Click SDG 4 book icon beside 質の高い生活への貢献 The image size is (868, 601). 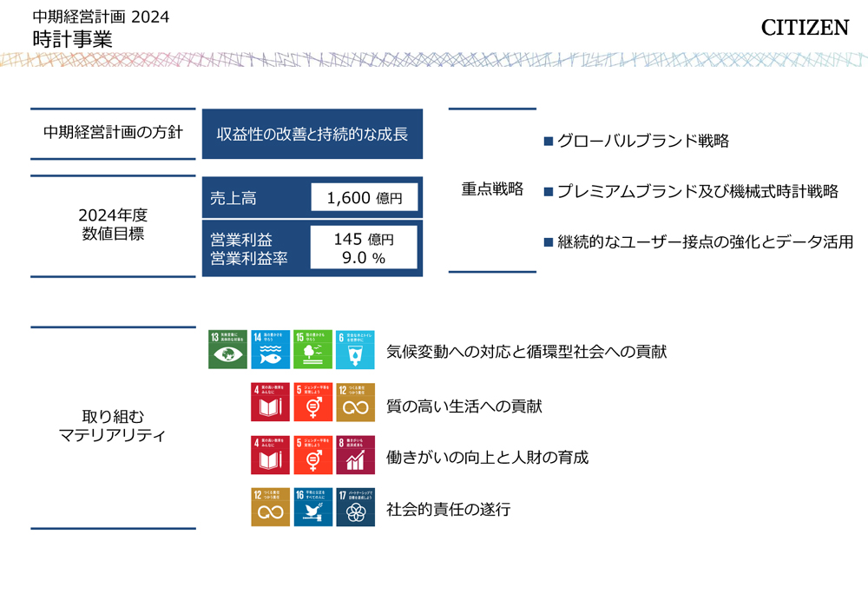tap(270, 402)
